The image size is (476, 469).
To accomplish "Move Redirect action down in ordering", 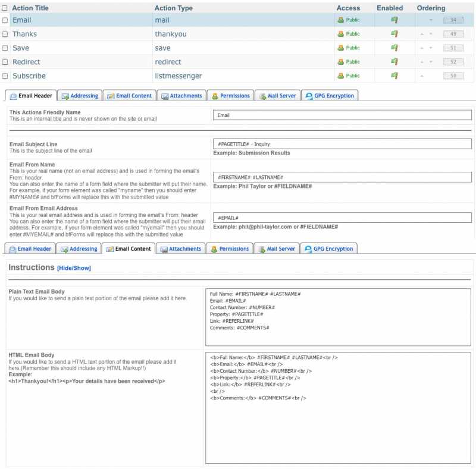I will pyautogui.click(x=431, y=62).
